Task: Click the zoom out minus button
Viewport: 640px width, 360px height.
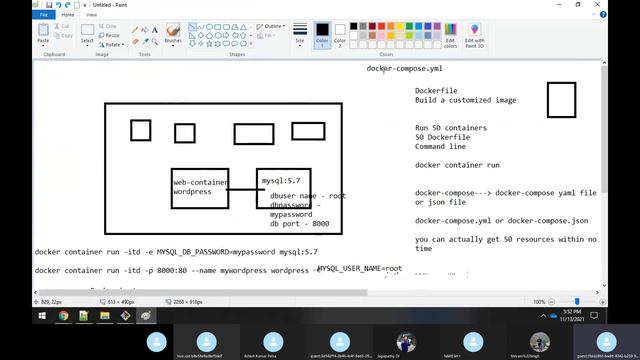Action: 551,302
